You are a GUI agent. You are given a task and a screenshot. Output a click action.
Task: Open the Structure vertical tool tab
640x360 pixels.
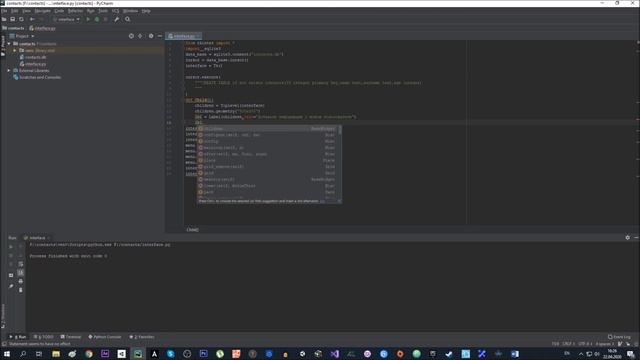pyautogui.click(x=3, y=316)
